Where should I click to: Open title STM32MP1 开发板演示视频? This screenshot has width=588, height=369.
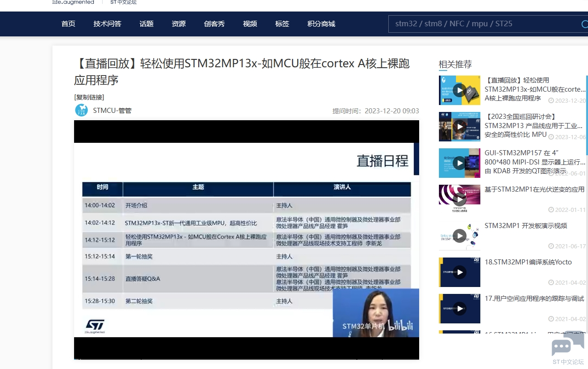(526, 226)
